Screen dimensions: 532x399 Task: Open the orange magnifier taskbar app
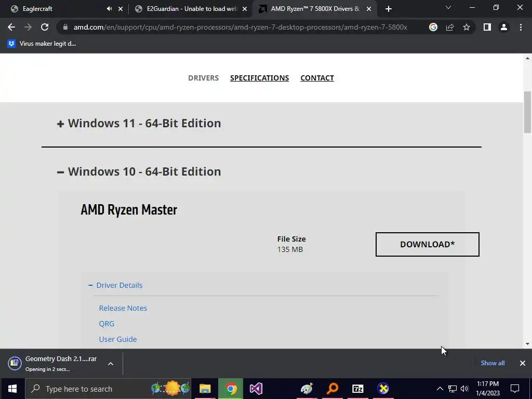(x=332, y=389)
